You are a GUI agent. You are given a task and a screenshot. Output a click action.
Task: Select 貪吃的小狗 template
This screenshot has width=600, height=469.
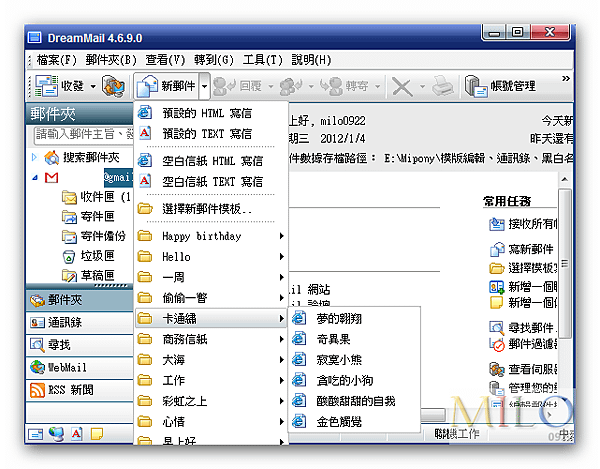(x=354, y=380)
